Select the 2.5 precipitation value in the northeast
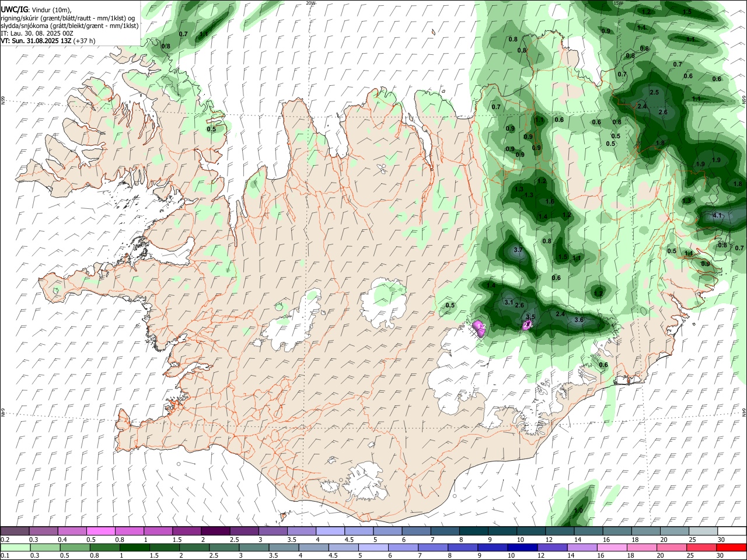 coord(654,93)
